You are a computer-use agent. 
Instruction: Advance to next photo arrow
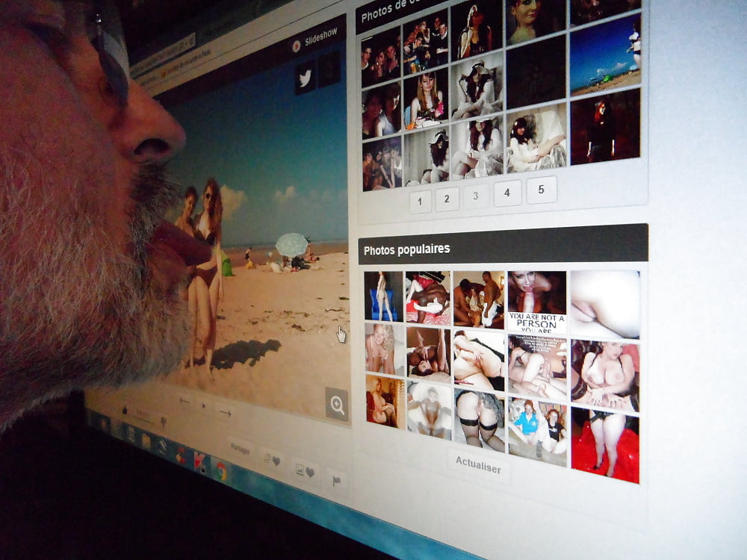(224, 411)
